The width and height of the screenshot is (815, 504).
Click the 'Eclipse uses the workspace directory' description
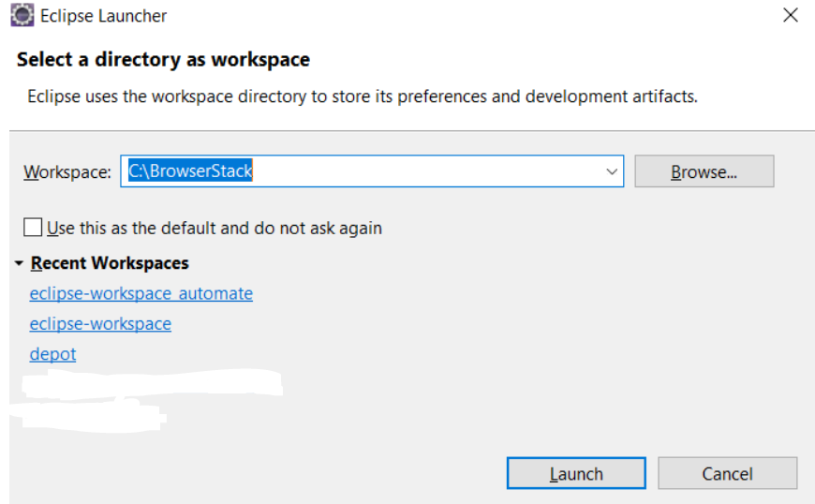(x=363, y=96)
